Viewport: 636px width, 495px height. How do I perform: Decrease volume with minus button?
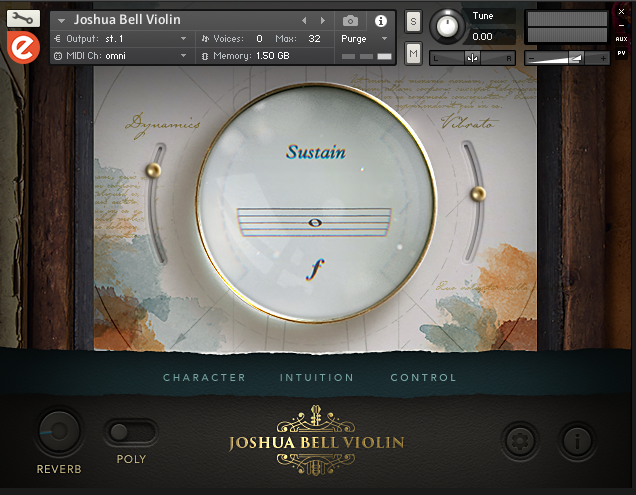coord(532,59)
